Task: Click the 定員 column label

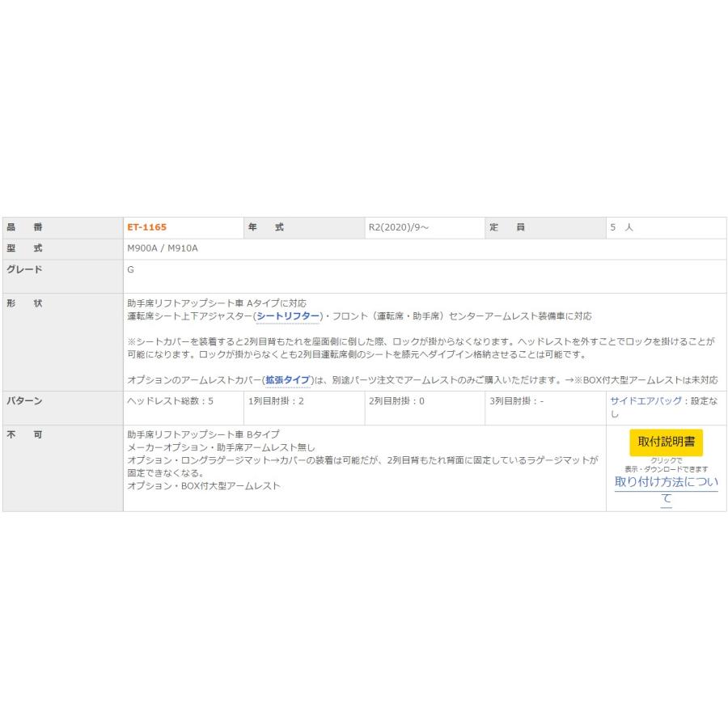Action: [x=506, y=228]
